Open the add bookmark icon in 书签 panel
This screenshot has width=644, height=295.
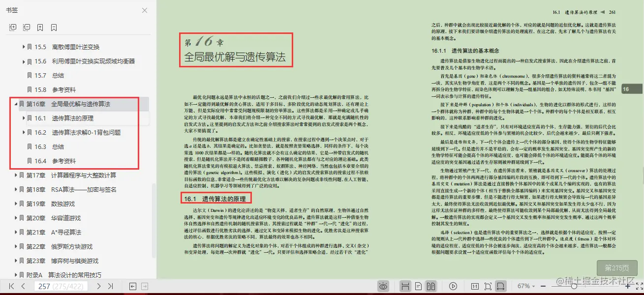(40, 27)
